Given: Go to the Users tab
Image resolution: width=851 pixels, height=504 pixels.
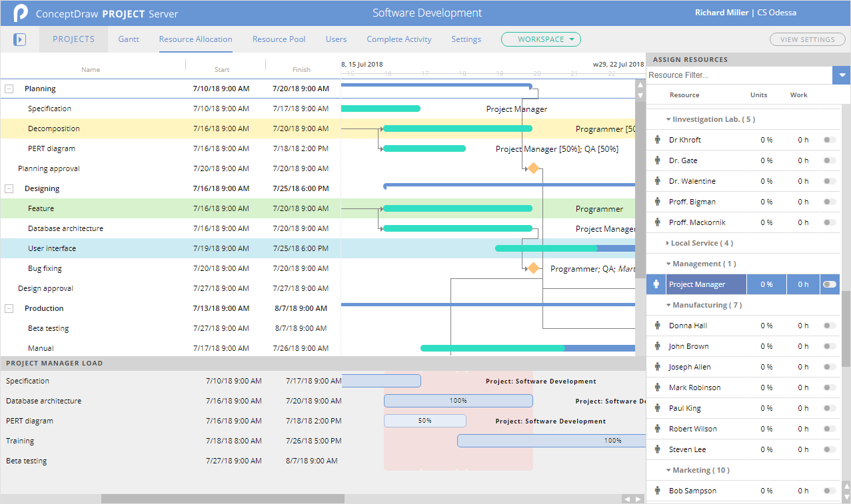Looking at the screenshot, I should 336,39.
